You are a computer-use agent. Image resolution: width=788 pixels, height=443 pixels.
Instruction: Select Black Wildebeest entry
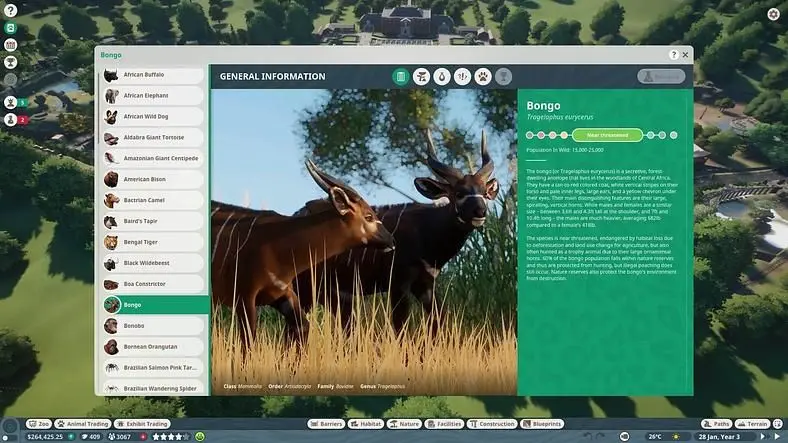coord(153,263)
